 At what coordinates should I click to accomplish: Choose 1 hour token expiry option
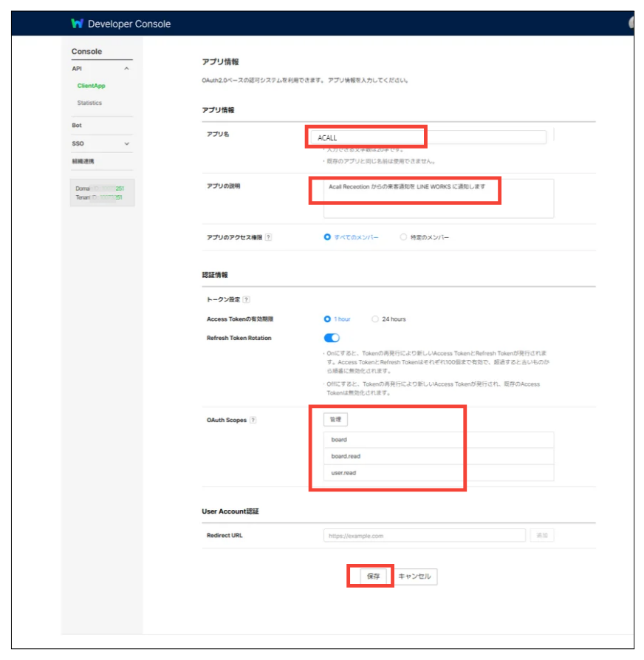point(328,319)
